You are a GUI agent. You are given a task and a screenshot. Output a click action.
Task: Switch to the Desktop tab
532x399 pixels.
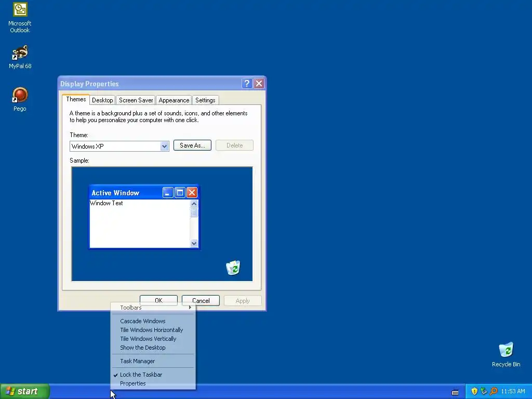pyautogui.click(x=102, y=100)
